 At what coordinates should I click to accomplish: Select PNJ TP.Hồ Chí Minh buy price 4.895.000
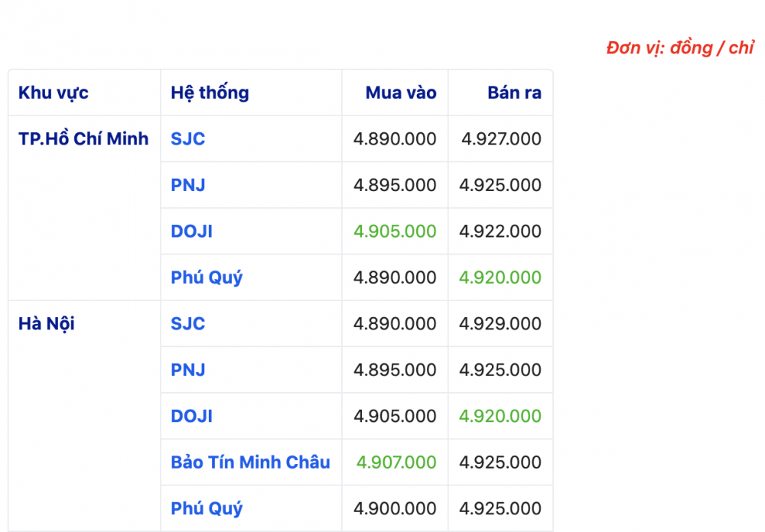click(x=395, y=185)
